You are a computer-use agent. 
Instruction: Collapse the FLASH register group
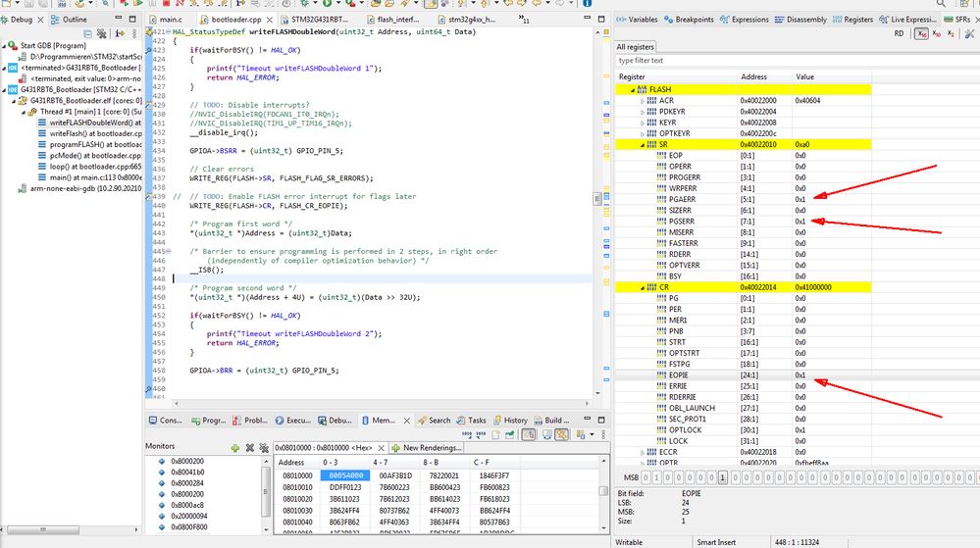point(632,89)
